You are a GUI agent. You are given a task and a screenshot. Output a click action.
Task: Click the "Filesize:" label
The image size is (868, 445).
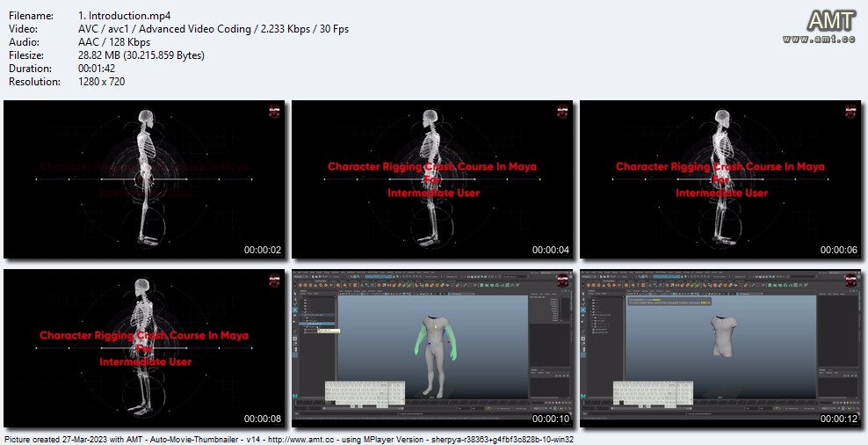(26, 55)
